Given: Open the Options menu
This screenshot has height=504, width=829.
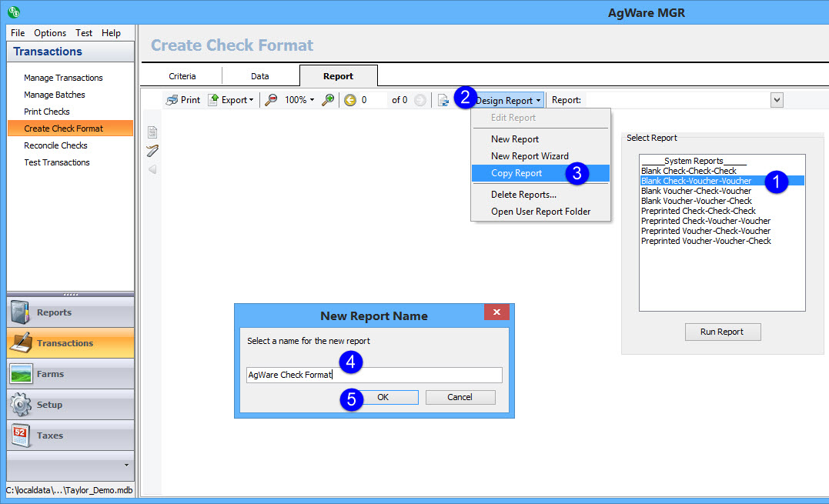Looking at the screenshot, I should (x=50, y=33).
